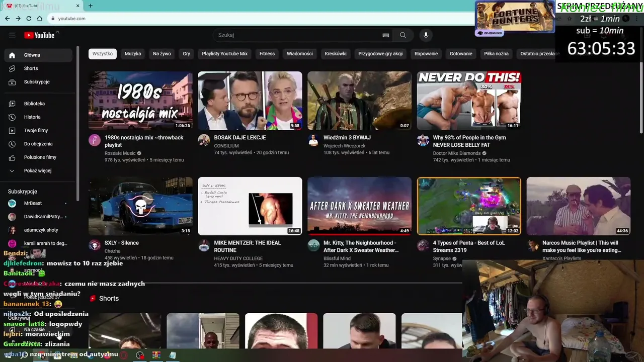Open the BOSAK DAJE LEKCJE thumbnail

point(250,101)
